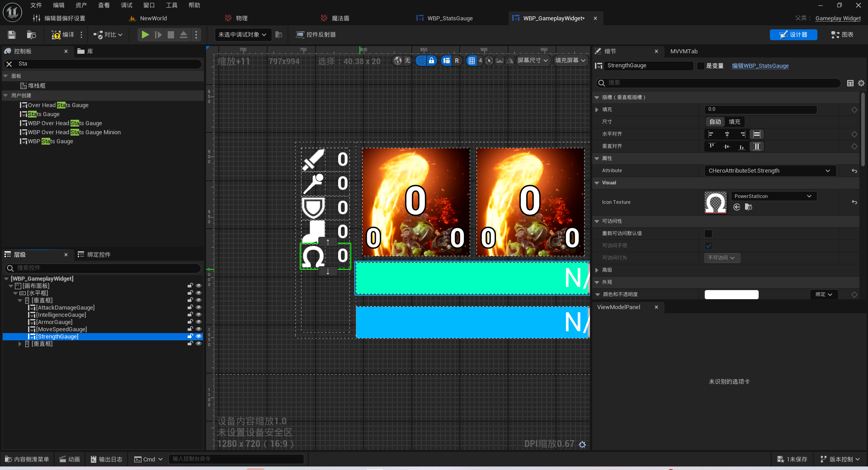868x470 pixels.
Task: Toggle lock on AttackDamageGauge row
Action: click(190, 307)
